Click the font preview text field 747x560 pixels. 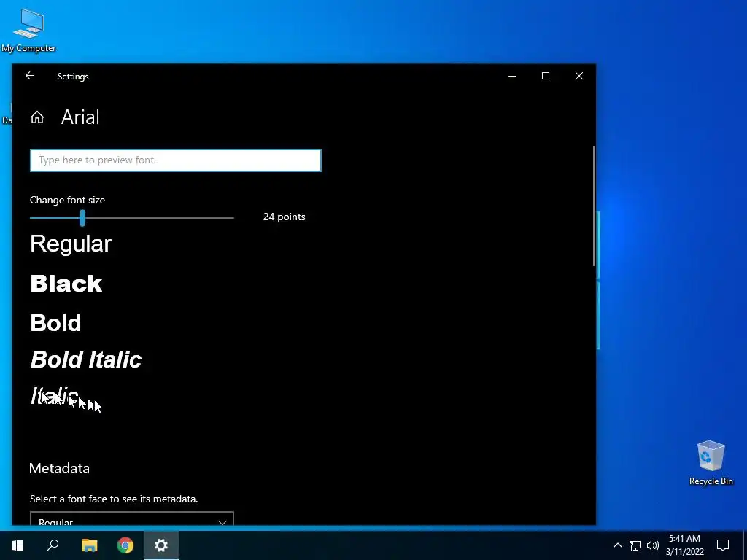pyautogui.click(x=175, y=160)
